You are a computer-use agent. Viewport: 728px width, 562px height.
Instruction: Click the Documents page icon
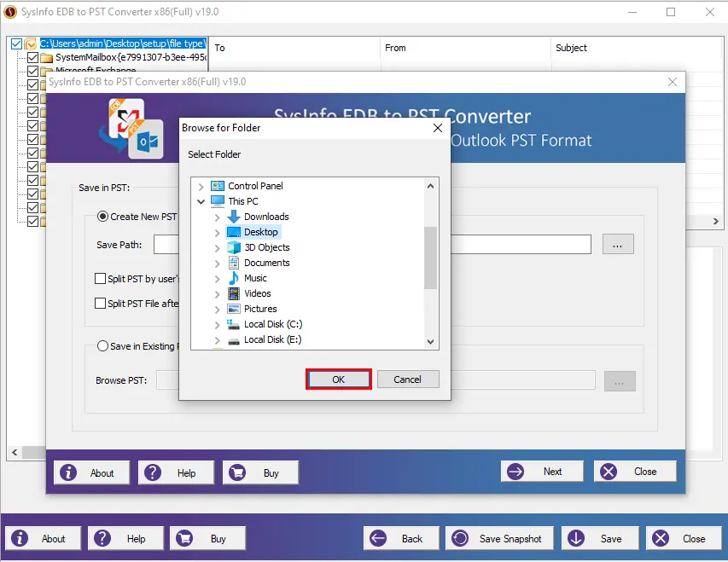(x=234, y=262)
